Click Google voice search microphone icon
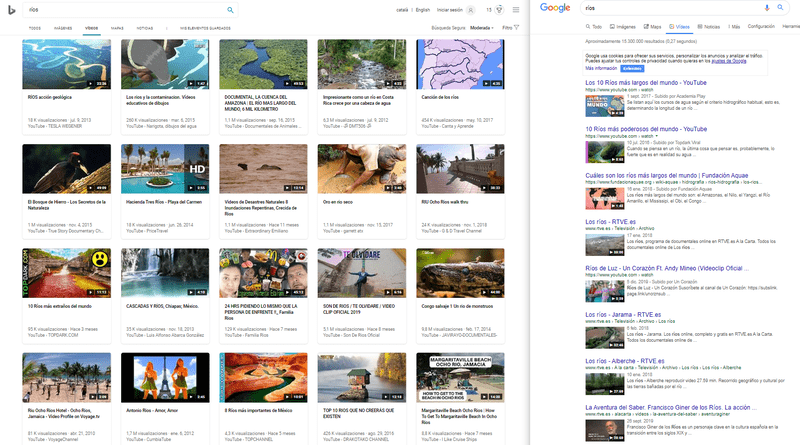Image resolution: width=800 pixels, height=445 pixels. point(765,8)
